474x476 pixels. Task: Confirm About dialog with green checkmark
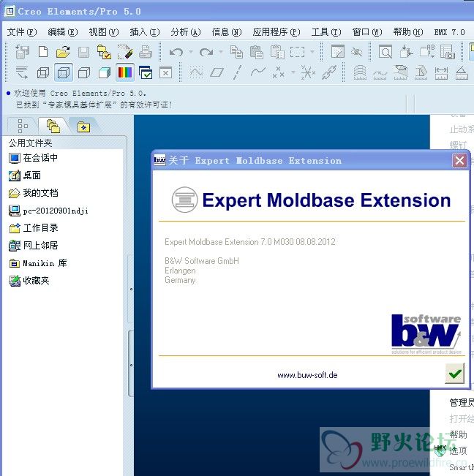pyautogui.click(x=454, y=374)
